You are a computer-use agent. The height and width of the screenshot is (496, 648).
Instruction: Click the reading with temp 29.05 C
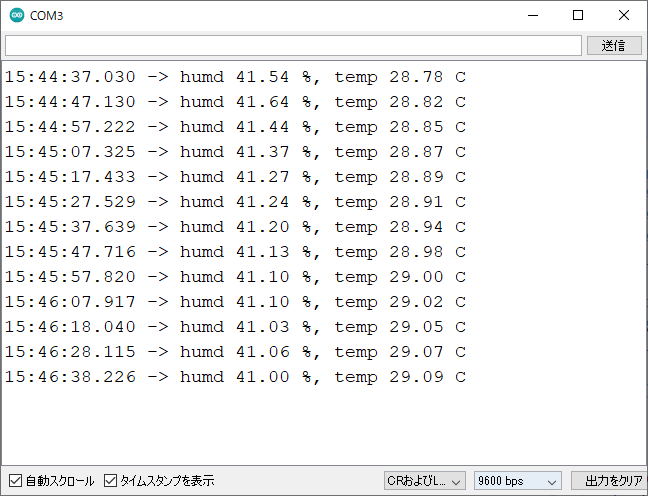click(x=235, y=327)
